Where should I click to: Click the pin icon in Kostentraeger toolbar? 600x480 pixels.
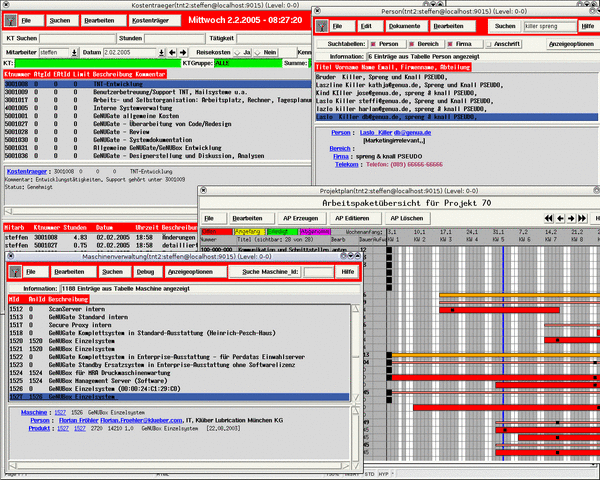click(x=8, y=19)
